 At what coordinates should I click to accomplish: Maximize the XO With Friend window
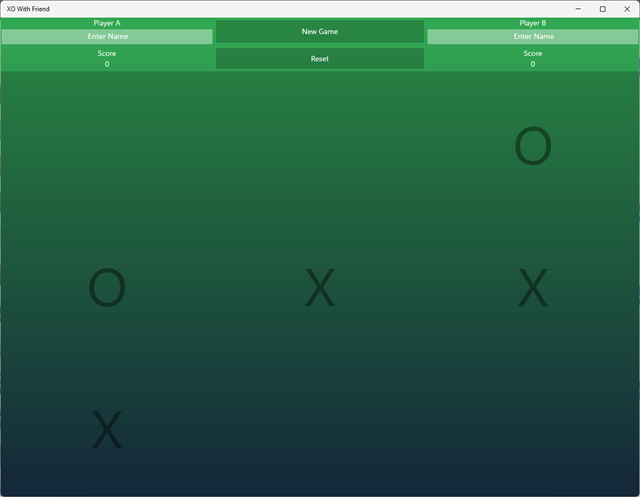602,9
